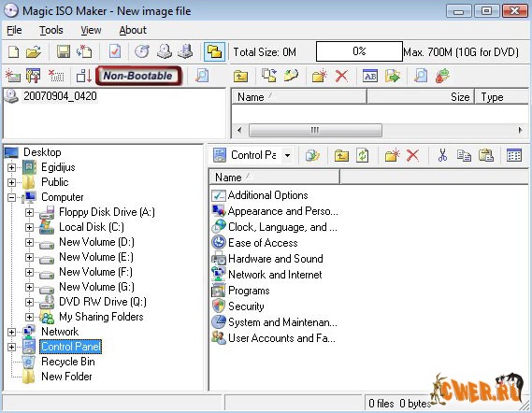This screenshot has height=413, width=532.
Task: Select Recycle Bin in the folder tree
Action: 68,362
